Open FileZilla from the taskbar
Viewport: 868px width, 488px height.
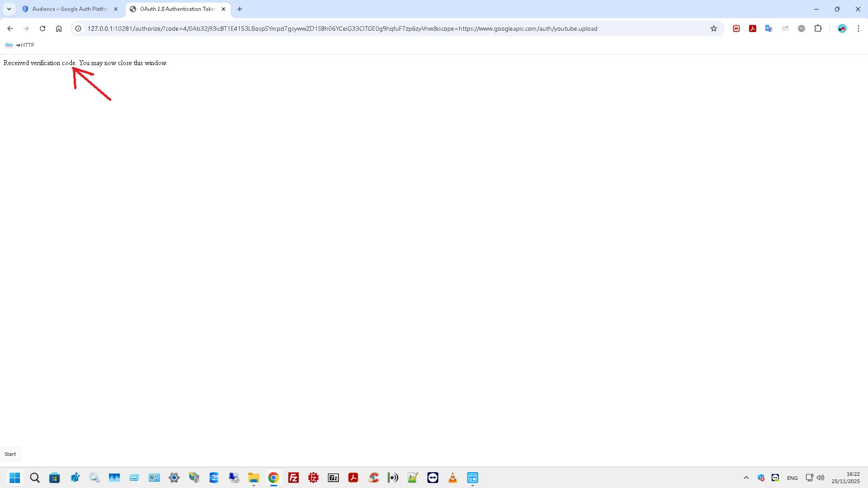pos(294,478)
